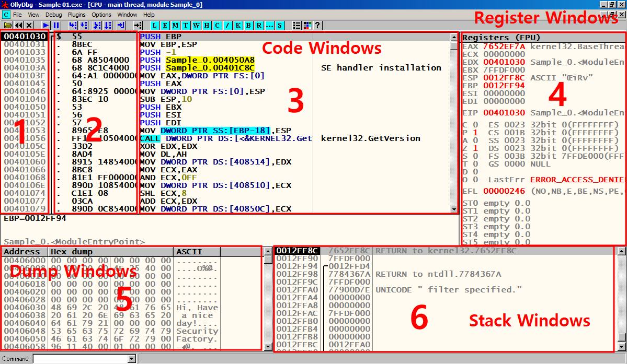Click code pane scrollbar up arrow
Viewport: 627px width, 364px height.
point(454,37)
